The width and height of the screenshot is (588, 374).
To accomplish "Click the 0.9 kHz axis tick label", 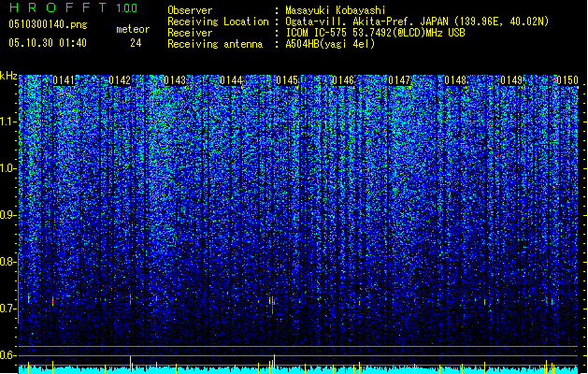I will [x=8, y=215].
